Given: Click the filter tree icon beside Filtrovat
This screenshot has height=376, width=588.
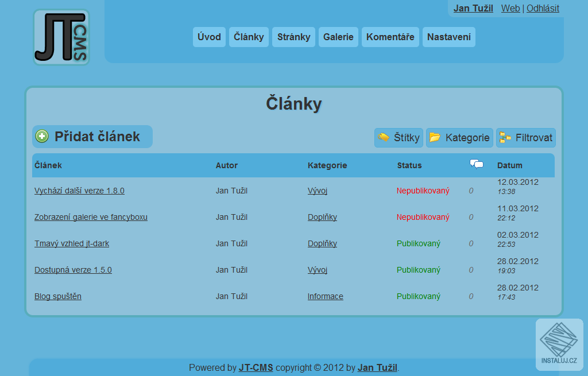Looking at the screenshot, I should [505, 138].
